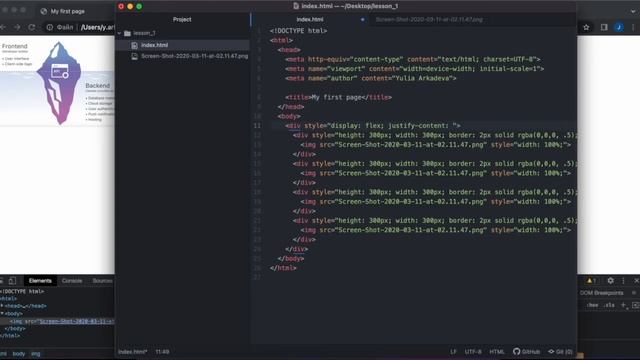The width and height of the screenshot is (640, 360).
Task: Open DevTools Console tab in browser
Action: click(72, 281)
